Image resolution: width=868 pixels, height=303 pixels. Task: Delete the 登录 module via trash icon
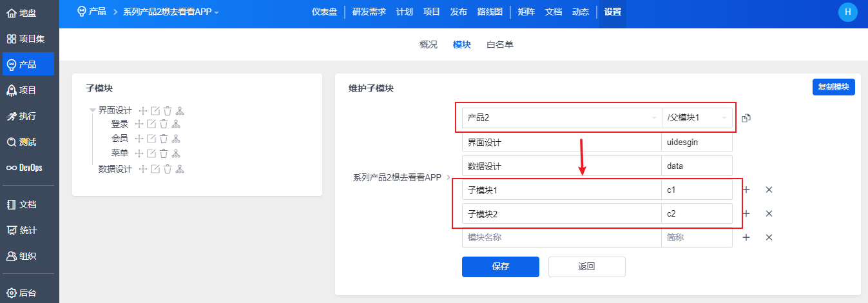(x=164, y=124)
